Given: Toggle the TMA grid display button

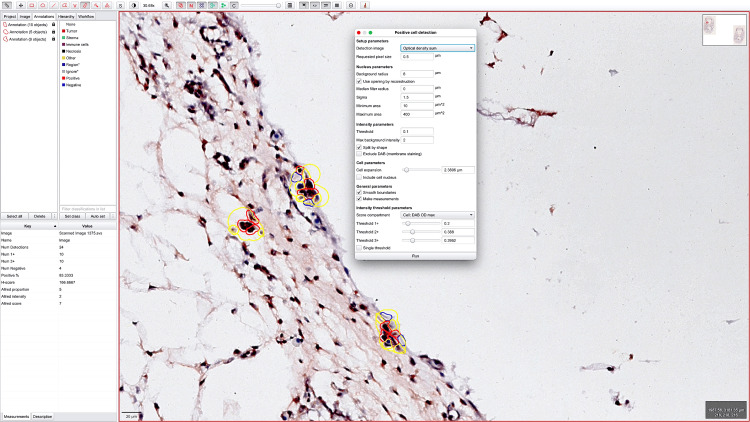Looking at the screenshot, I should click(x=202, y=5).
